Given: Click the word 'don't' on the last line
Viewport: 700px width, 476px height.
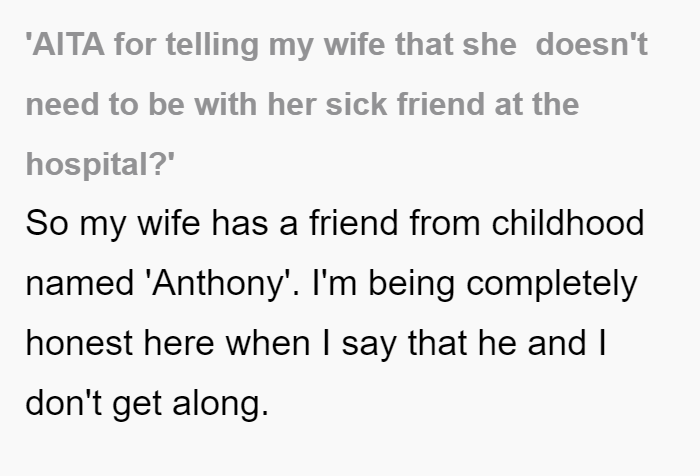Looking at the screenshot, I should pos(64,402).
